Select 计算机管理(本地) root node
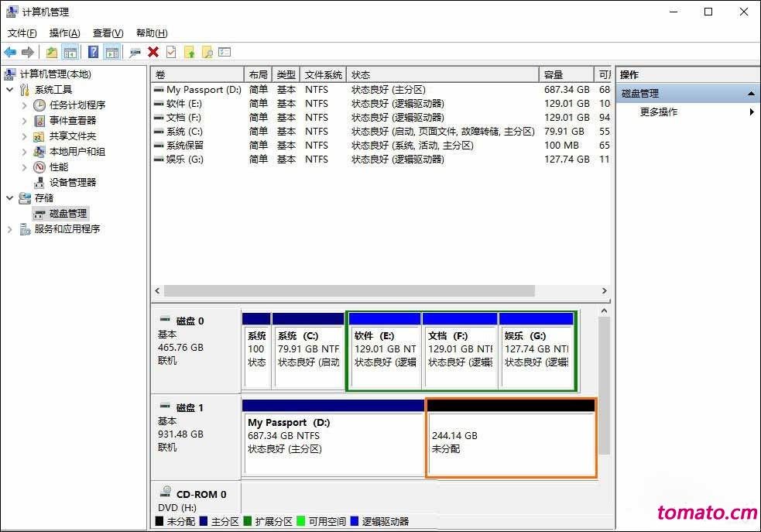 (55, 74)
